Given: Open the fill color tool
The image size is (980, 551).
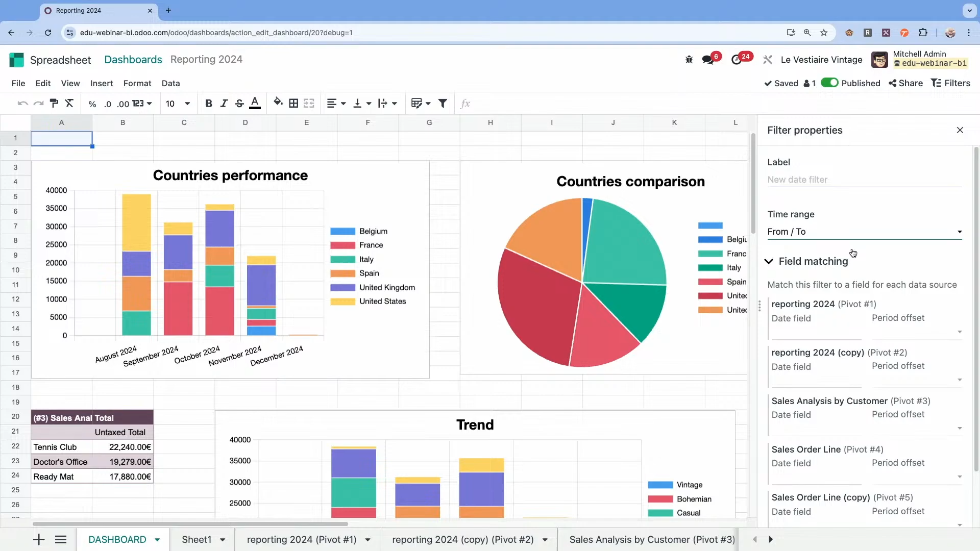Looking at the screenshot, I should (x=278, y=103).
